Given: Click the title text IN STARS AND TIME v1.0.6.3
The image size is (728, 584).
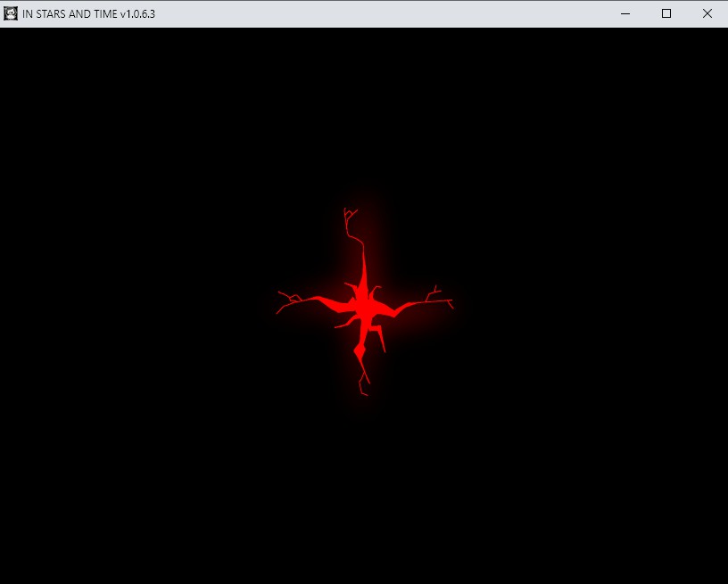Looking at the screenshot, I should click(88, 14).
